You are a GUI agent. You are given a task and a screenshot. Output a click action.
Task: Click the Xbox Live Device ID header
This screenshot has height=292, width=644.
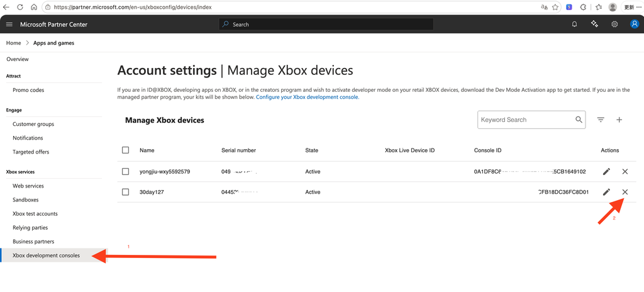[410, 150]
